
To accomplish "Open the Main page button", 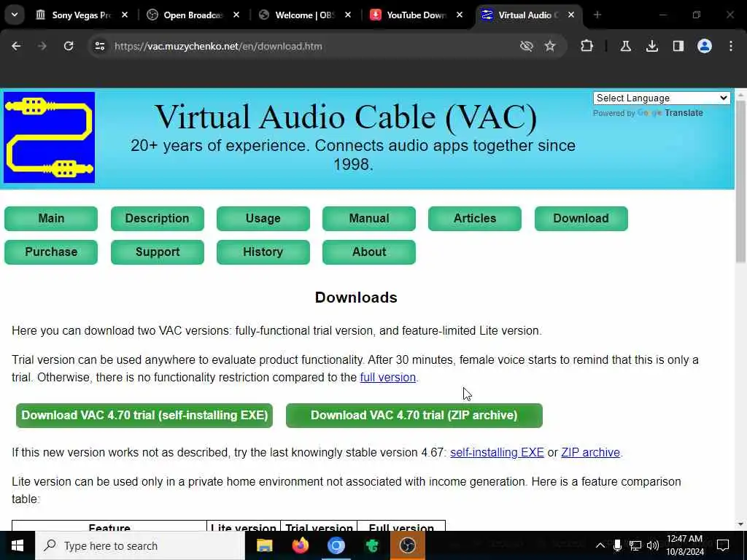I will 51,219.
